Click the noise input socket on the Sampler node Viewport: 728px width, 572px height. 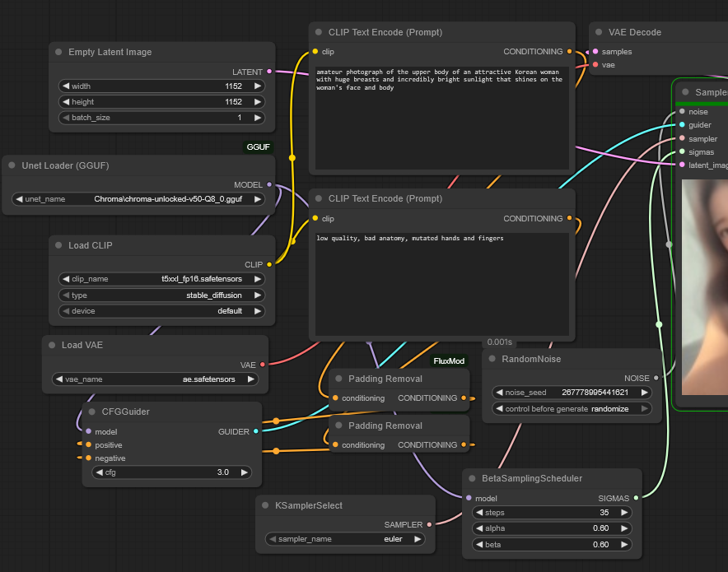tap(682, 111)
